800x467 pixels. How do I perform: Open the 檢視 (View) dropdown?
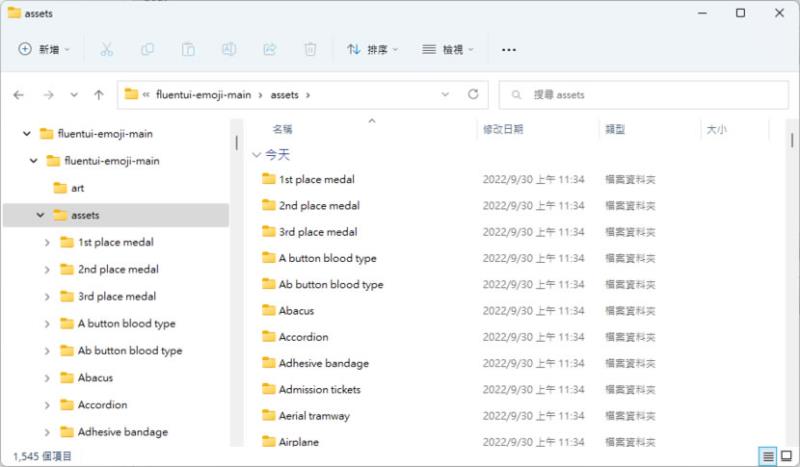[x=448, y=50]
